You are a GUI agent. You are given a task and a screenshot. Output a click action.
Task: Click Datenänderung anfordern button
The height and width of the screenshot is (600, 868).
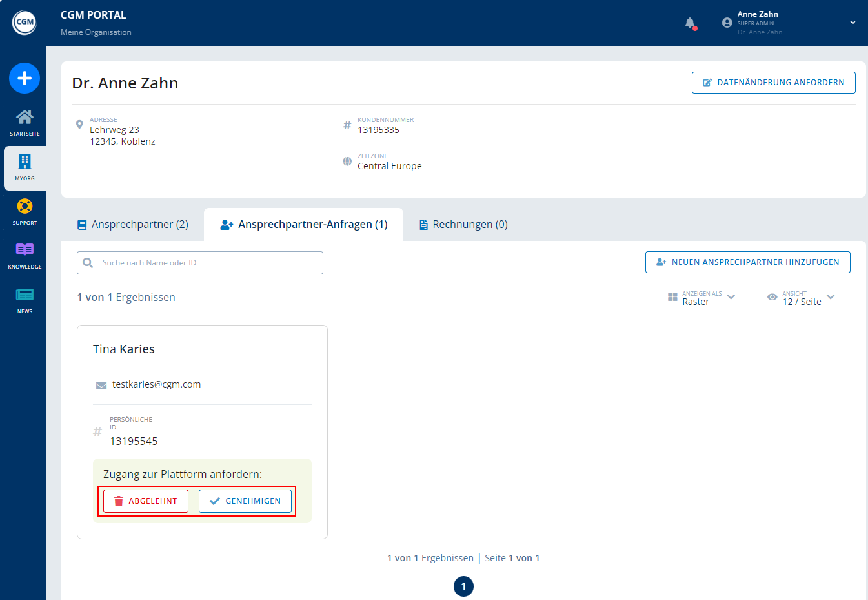(x=773, y=82)
